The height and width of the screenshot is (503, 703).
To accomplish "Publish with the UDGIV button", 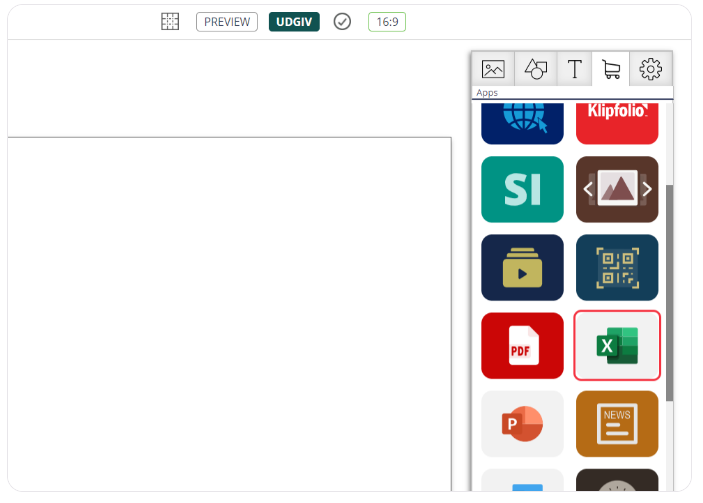I will tap(294, 22).
